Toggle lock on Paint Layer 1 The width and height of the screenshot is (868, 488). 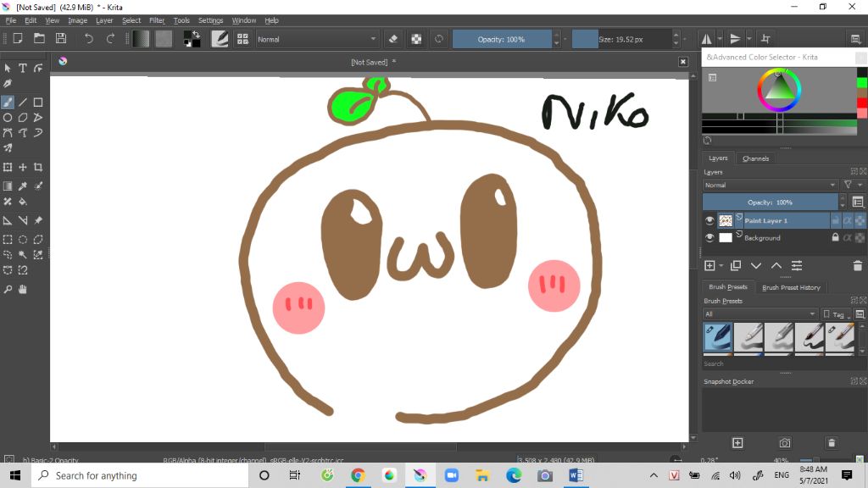tap(835, 220)
